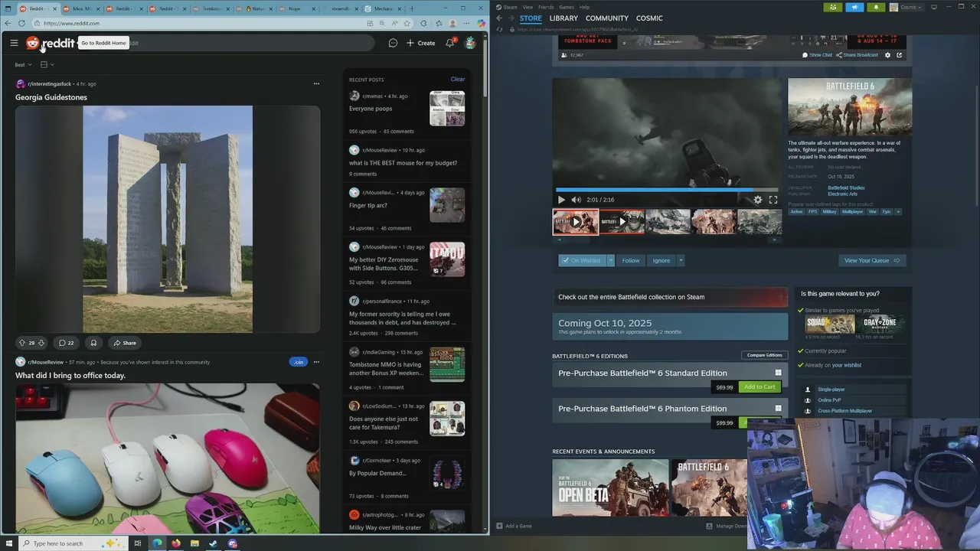This screenshot has height=551, width=980.
Task: Toggle fullscreen on Steam trailer
Action: tap(773, 200)
